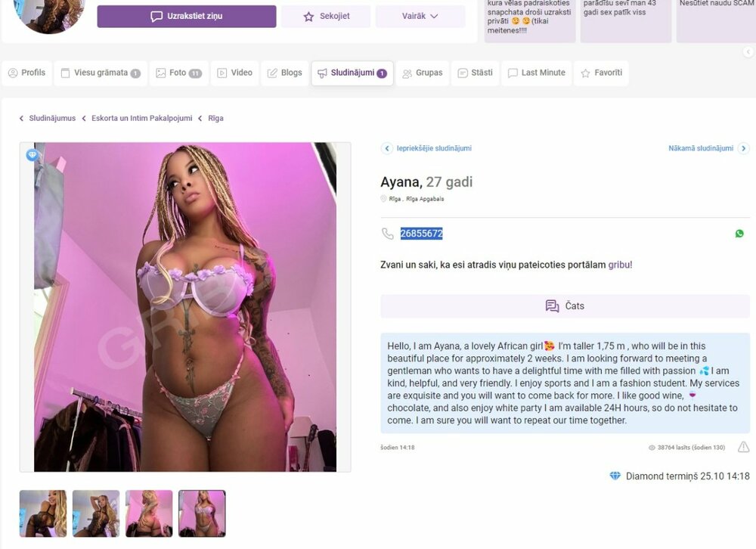The height and width of the screenshot is (549, 756).
Task: Click Uzrakstiet ziņu button
Action: pos(187,17)
